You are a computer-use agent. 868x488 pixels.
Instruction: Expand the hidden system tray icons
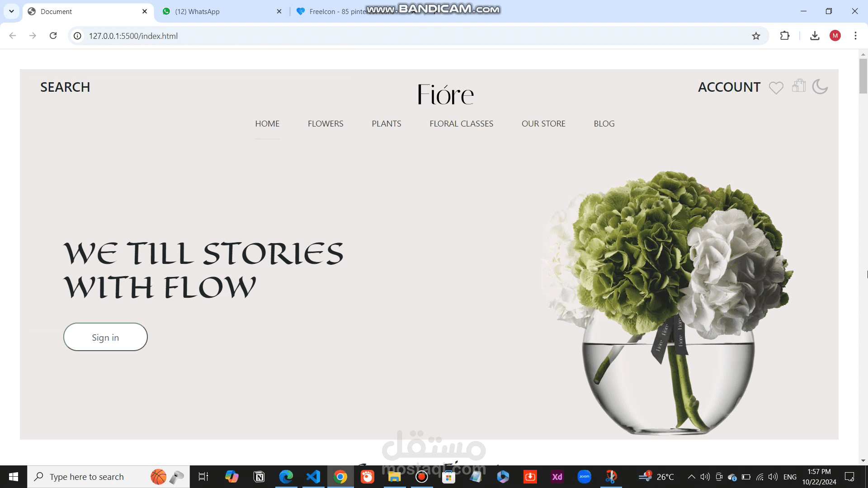(691, 476)
